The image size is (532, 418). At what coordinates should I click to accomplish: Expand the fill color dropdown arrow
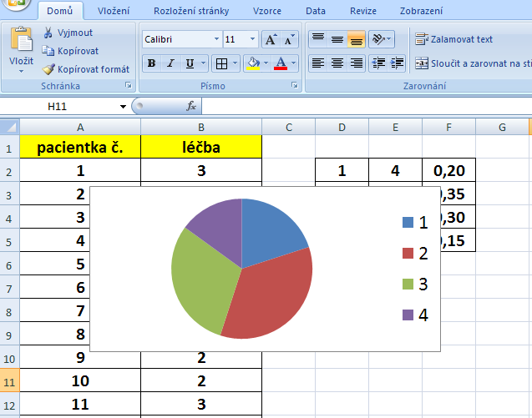pyautogui.click(x=266, y=63)
